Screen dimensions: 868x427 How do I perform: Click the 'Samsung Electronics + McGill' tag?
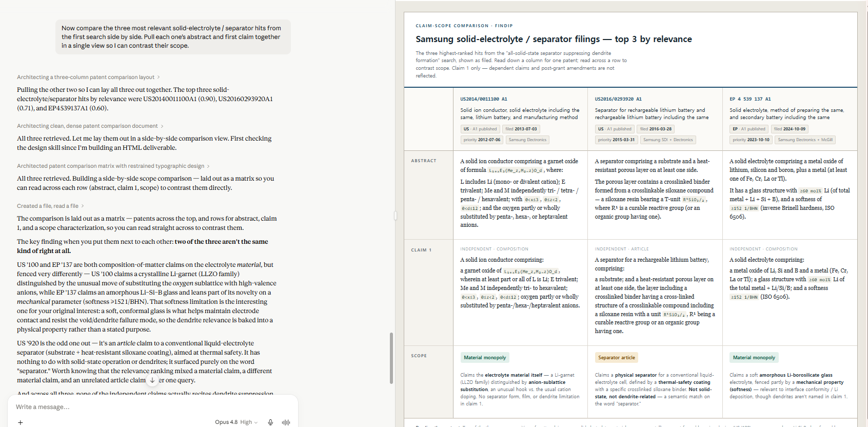805,140
